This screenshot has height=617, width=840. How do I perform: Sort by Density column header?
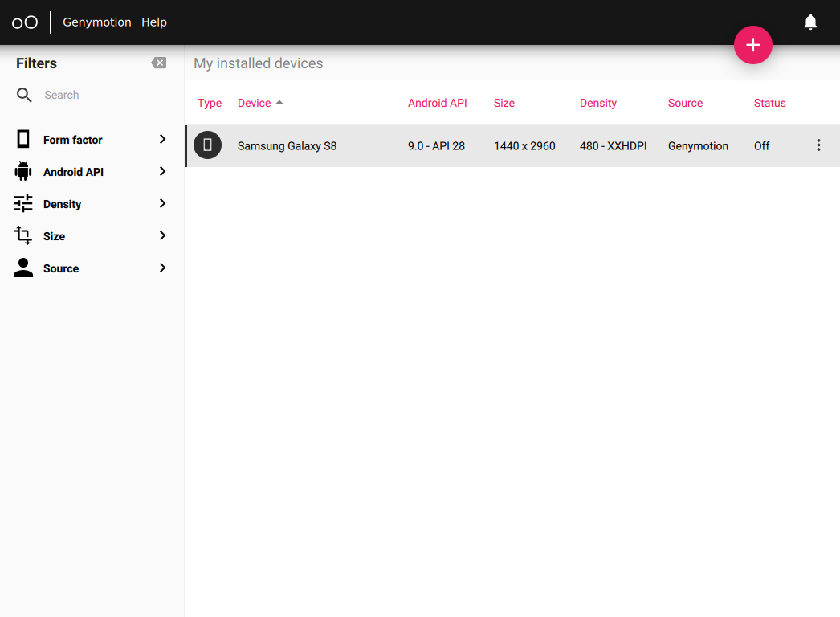pos(597,104)
